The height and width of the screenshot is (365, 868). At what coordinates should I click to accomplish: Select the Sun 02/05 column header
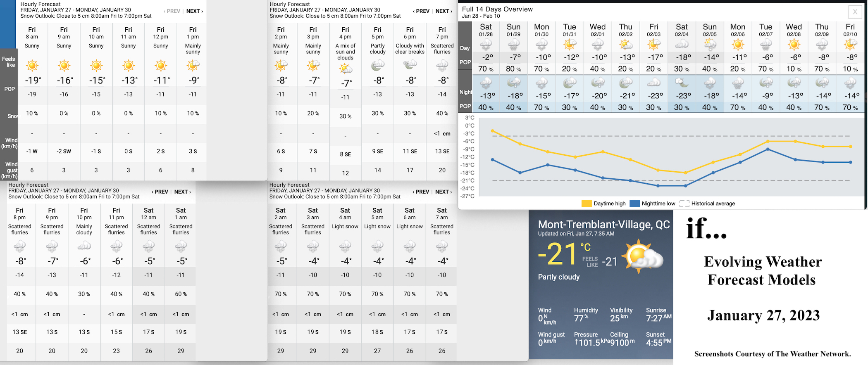[710, 30]
